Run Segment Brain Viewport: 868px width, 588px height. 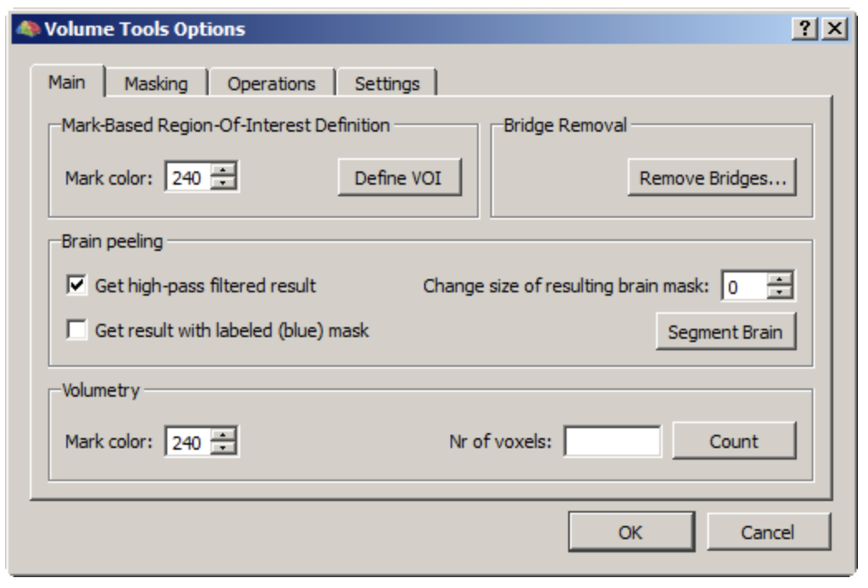pyautogui.click(x=725, y=332)
